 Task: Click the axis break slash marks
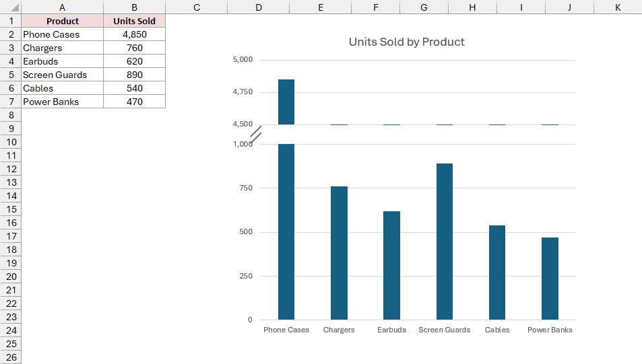click(x=256, y=135)
